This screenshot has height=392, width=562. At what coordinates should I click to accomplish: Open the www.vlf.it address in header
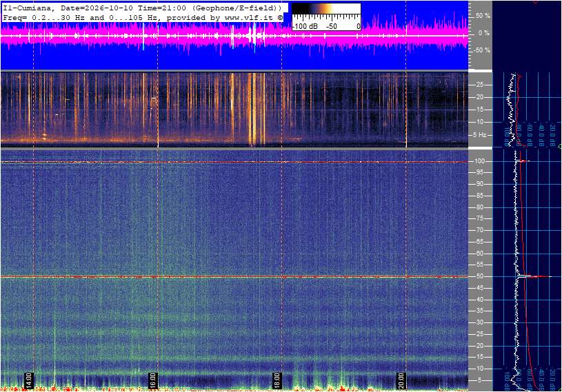point(250,17)
